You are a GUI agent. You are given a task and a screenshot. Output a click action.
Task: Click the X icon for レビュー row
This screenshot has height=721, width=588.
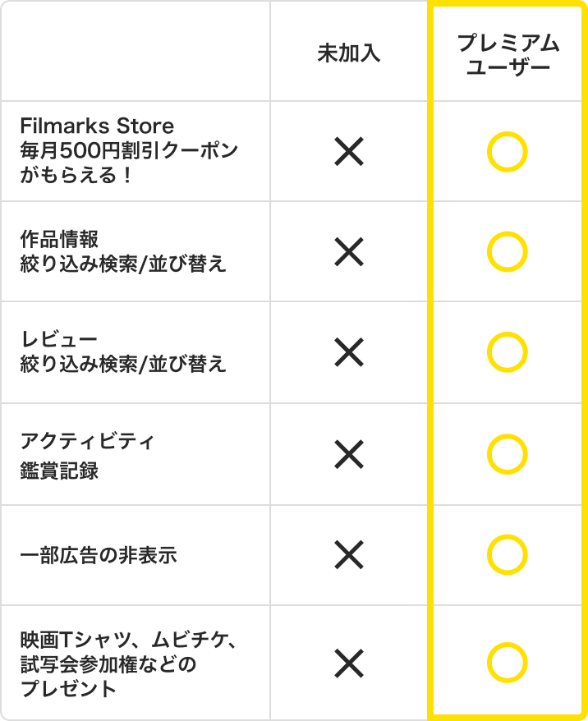(349, 352)
